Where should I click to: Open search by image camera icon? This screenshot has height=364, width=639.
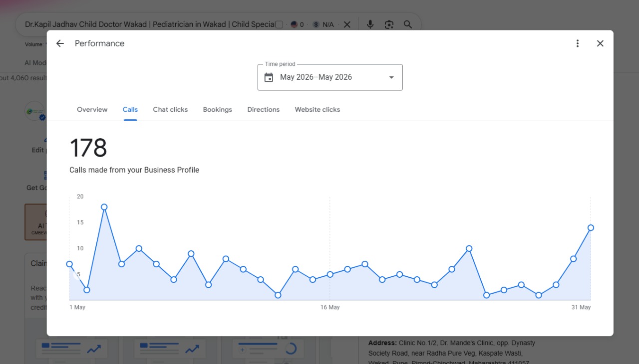point(389,24)
